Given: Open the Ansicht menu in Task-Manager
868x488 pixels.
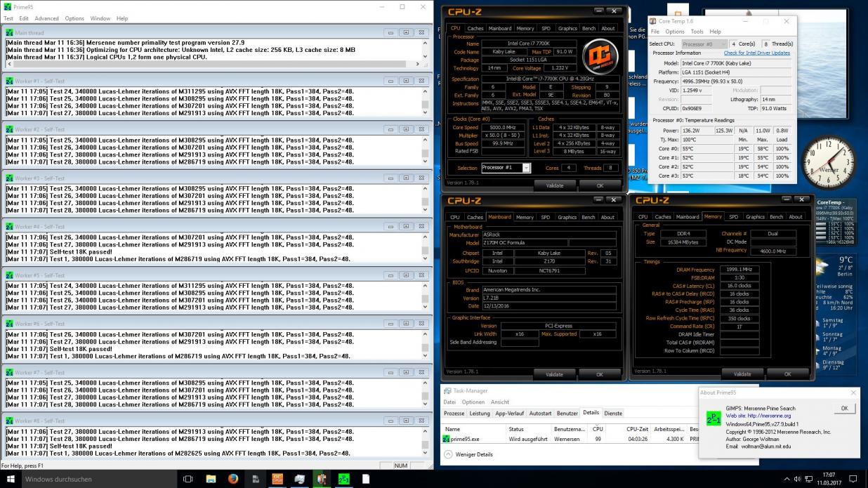Looking at the screenshot, I should point(500,402).
